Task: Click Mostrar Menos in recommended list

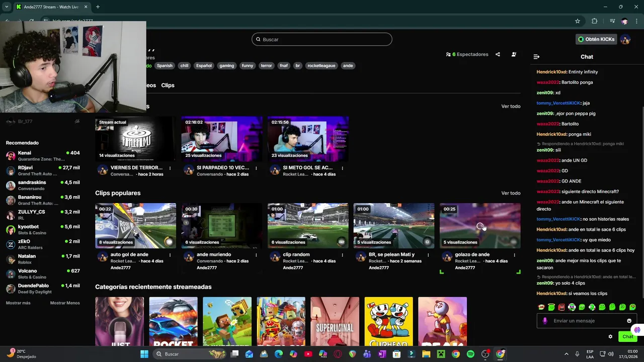Action: [65, 303]
